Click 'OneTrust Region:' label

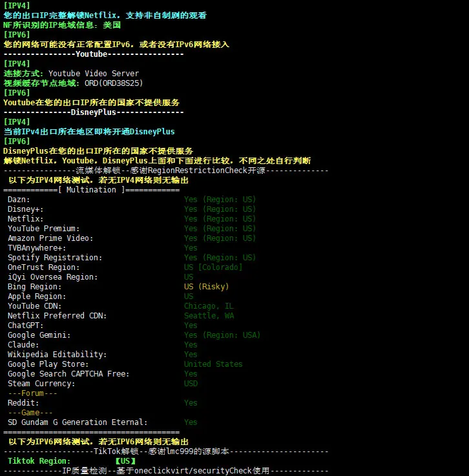[44, 267]
